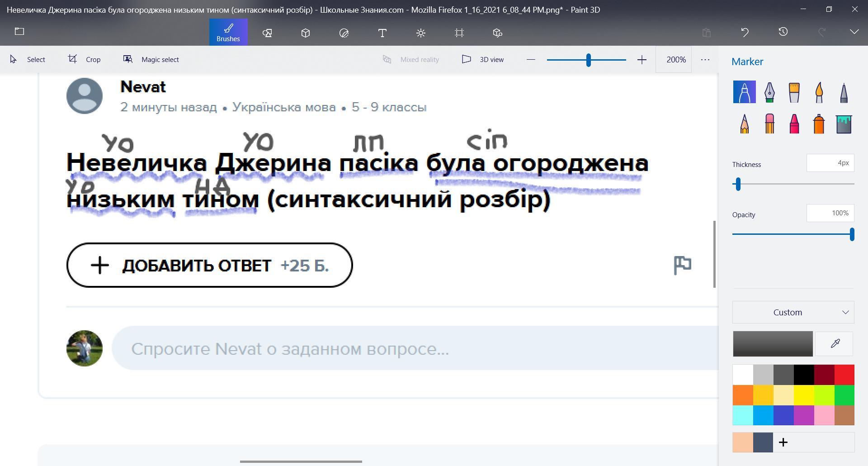This screenshot has width=868, height=466.
Task: Click the Thickness value input field
Action: pos(830,163)
